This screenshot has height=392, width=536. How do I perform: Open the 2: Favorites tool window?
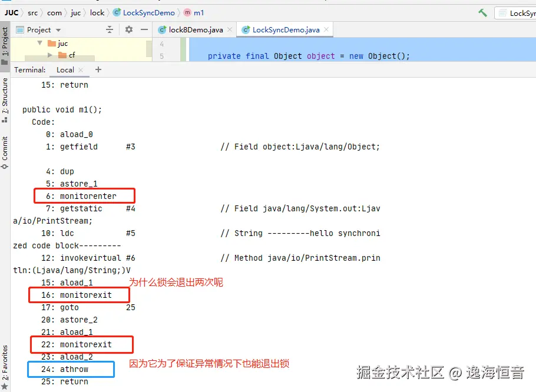(x=5, y=367)
